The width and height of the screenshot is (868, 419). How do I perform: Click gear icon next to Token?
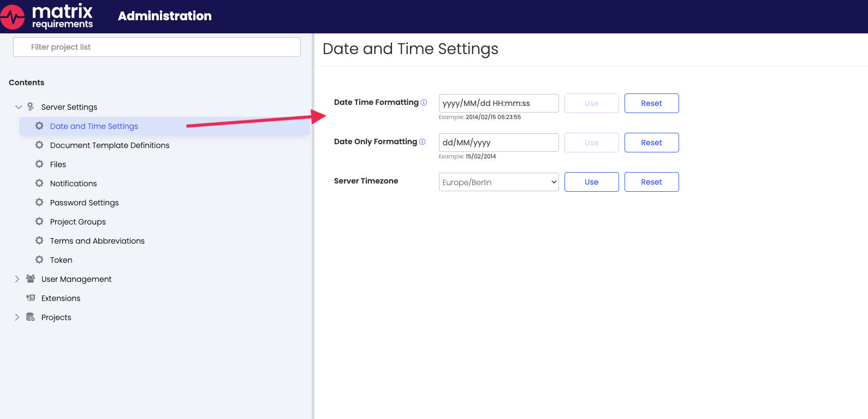coord(39,259)
